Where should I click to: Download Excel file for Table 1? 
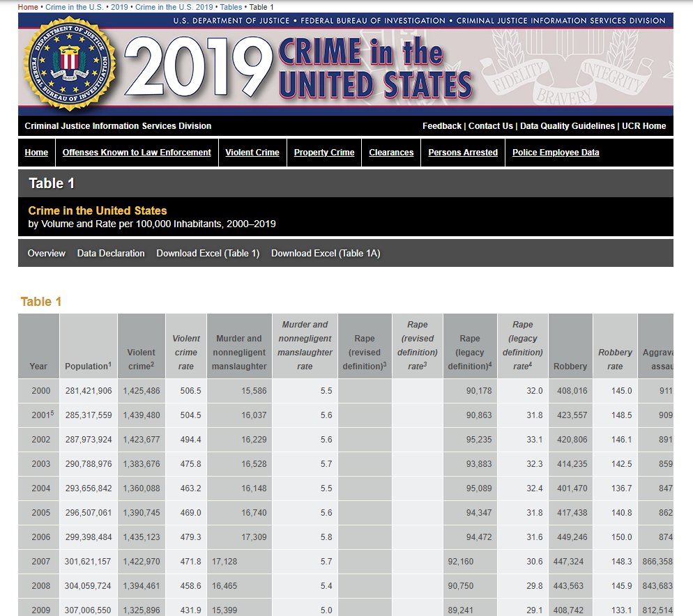(208, 253)
